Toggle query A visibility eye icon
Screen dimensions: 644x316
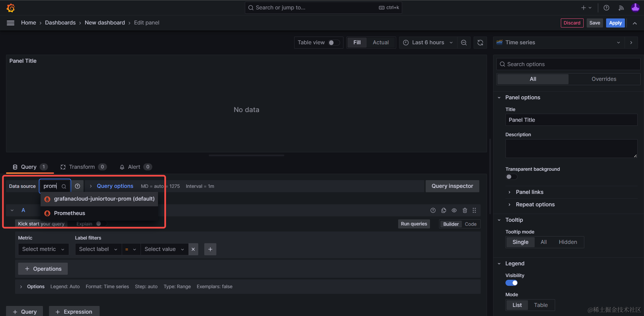tap(454, 210)
